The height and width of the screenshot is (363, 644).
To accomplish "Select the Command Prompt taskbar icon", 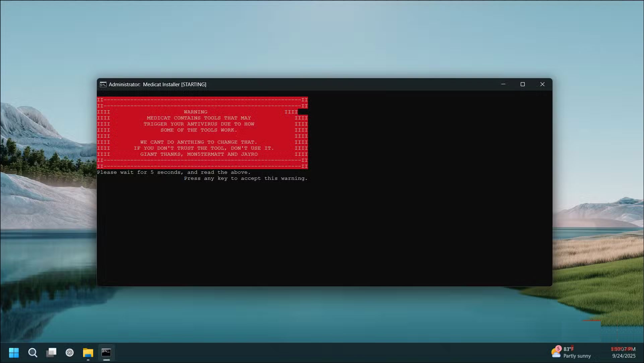I will click(106, 353).
